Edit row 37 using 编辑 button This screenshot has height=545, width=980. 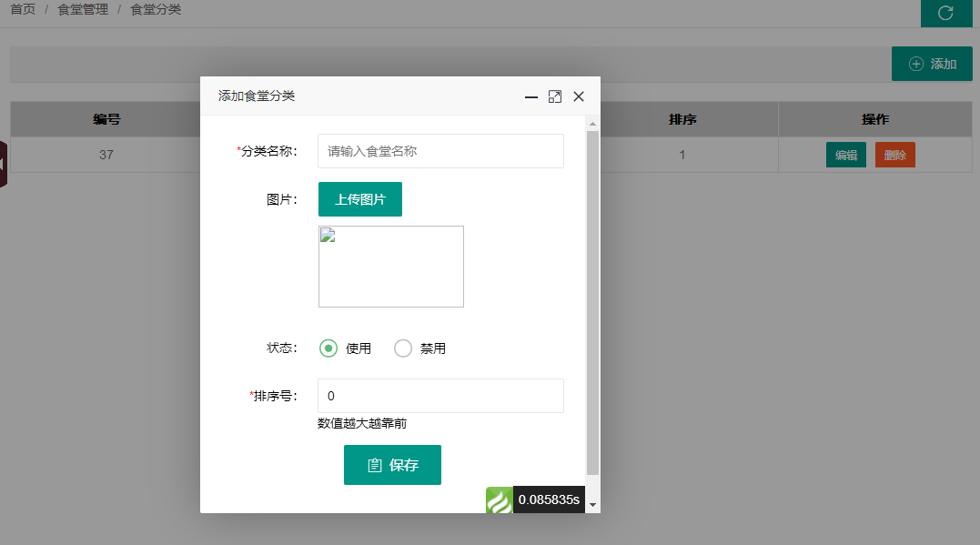pos(845,155)
